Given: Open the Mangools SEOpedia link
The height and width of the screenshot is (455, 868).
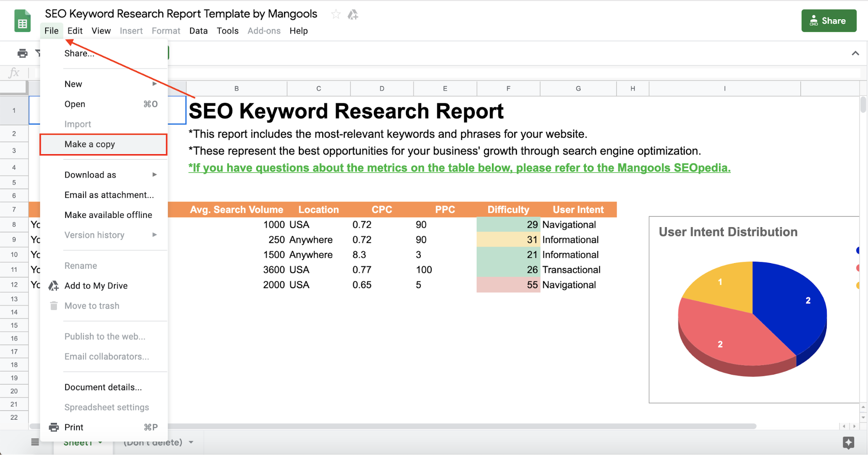Looking at the screenshot, I should [x=459, y=168].
